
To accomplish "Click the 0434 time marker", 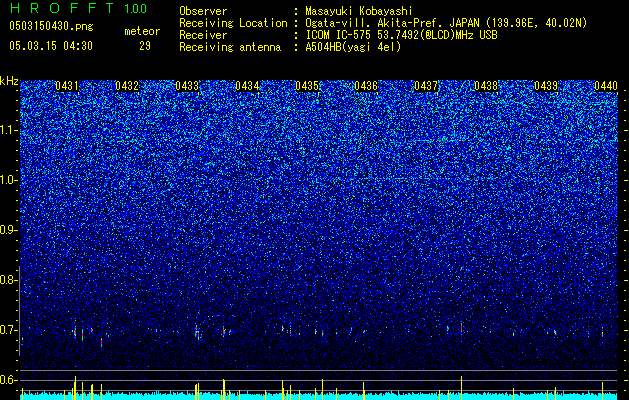I will pyautogui.click(x=247, y=86).
